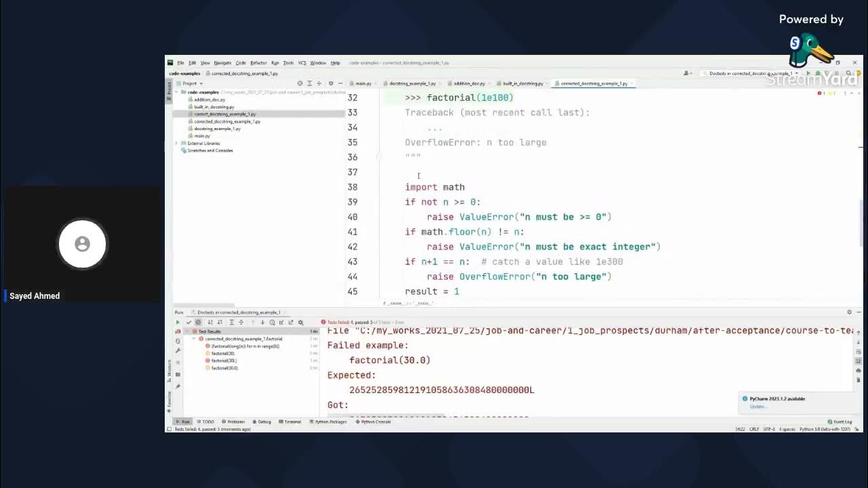This screenshot has height=488, width=868.
Task: Click the pin tab icon in Run sidebar
Action: coord(178,386)
